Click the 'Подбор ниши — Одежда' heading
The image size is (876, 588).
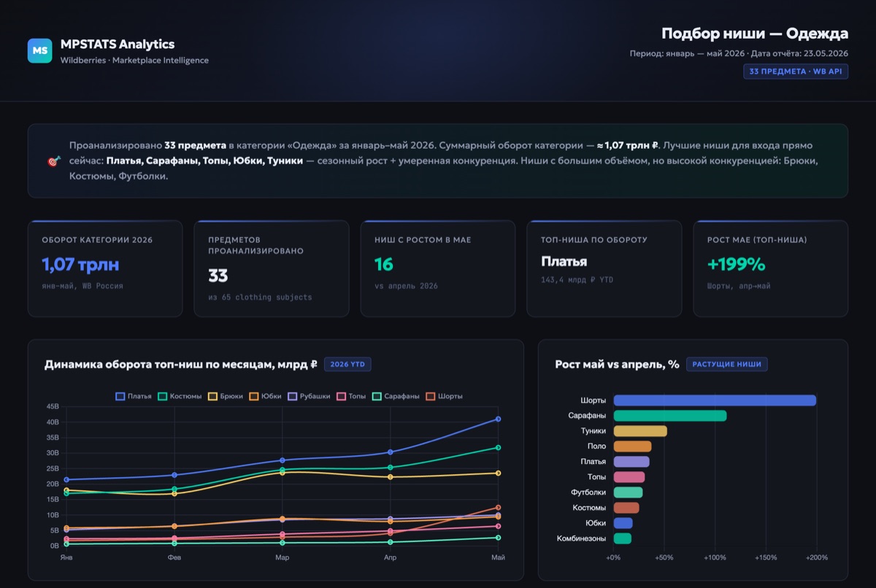[x=755, y=34]
